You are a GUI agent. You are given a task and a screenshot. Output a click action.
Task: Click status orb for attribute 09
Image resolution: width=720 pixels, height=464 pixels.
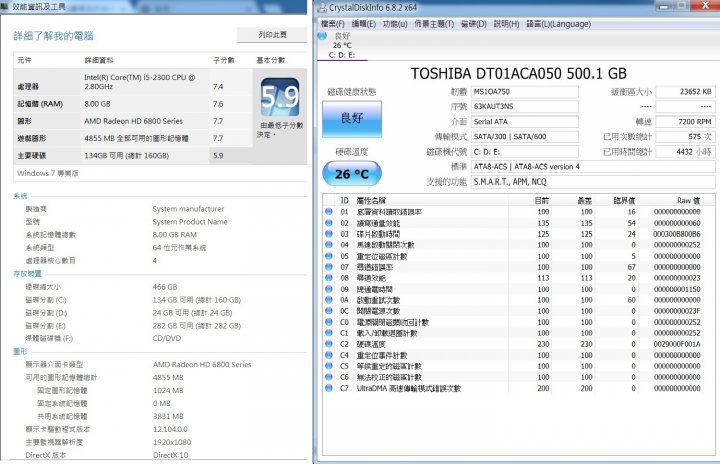[329, 289]
